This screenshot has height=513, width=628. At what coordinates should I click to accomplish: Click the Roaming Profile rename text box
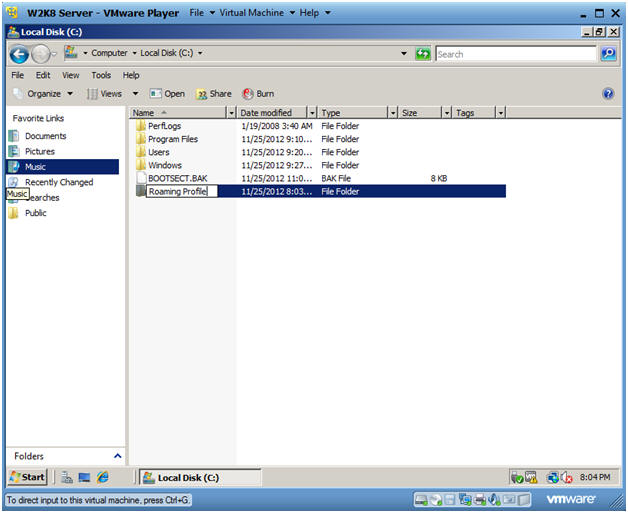(182, 191)
